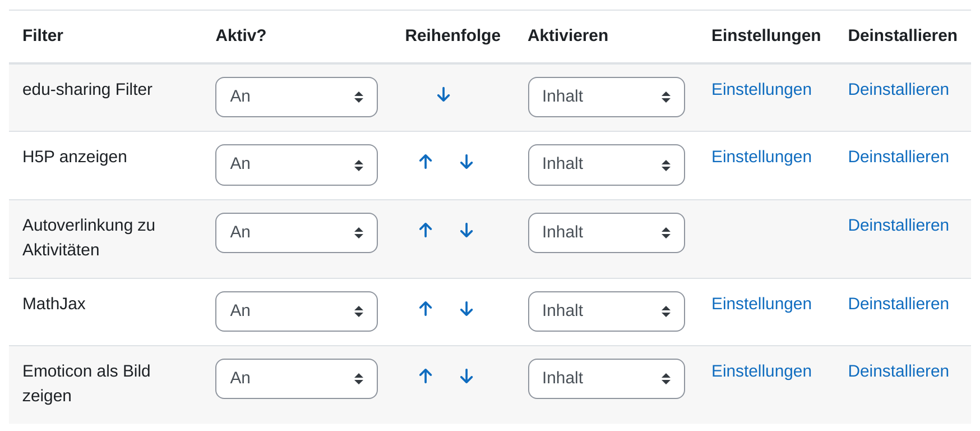Click Deinstallieren for H5P anzeigen
Screen dimensions: 980x431
[x=898, y=157]
